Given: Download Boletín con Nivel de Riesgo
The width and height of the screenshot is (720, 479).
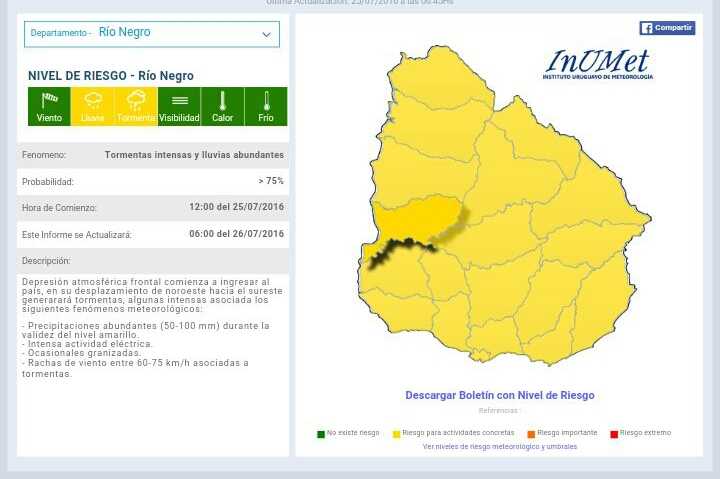Looking at the screenshot, I should [499, 395].
